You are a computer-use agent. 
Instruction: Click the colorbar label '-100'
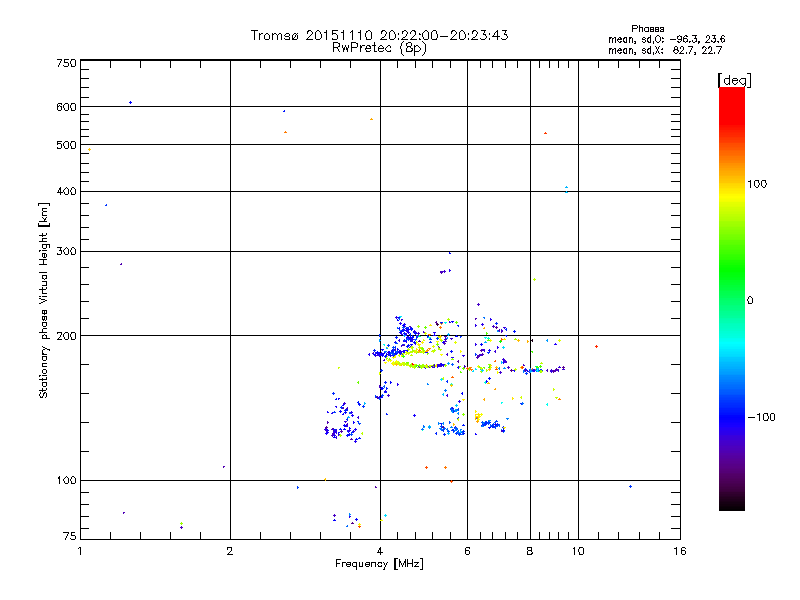click(x=761, y=417)
